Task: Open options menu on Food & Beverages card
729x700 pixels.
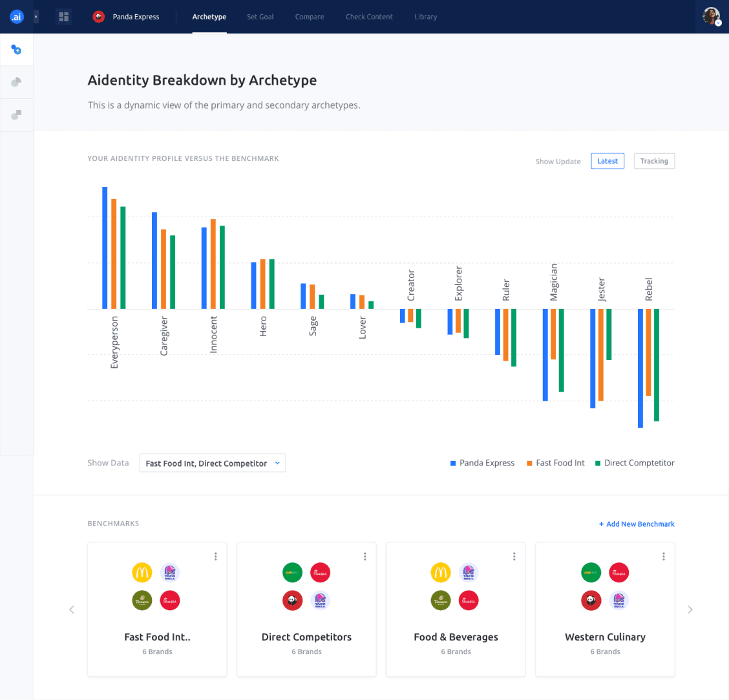Action: click(514, 557)
